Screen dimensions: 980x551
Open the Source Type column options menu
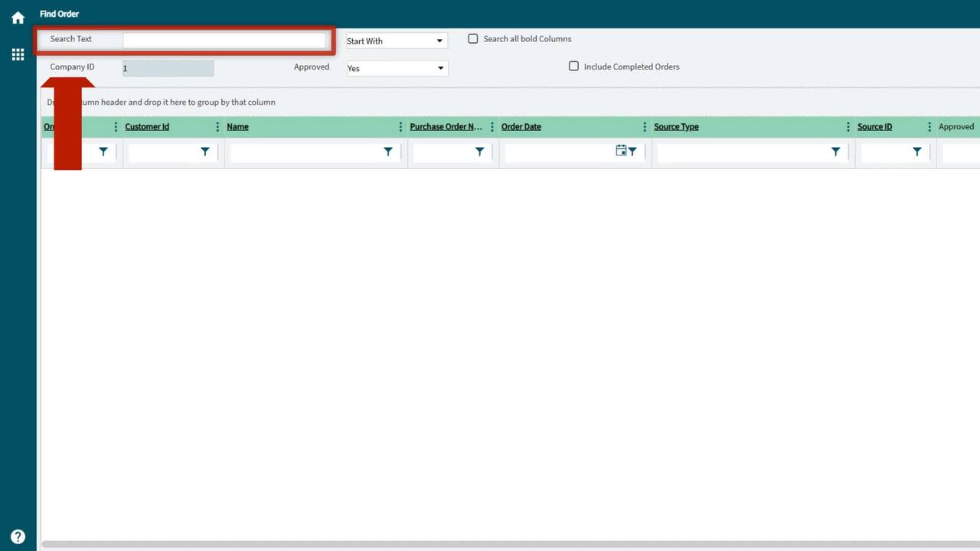click(848, 127)
